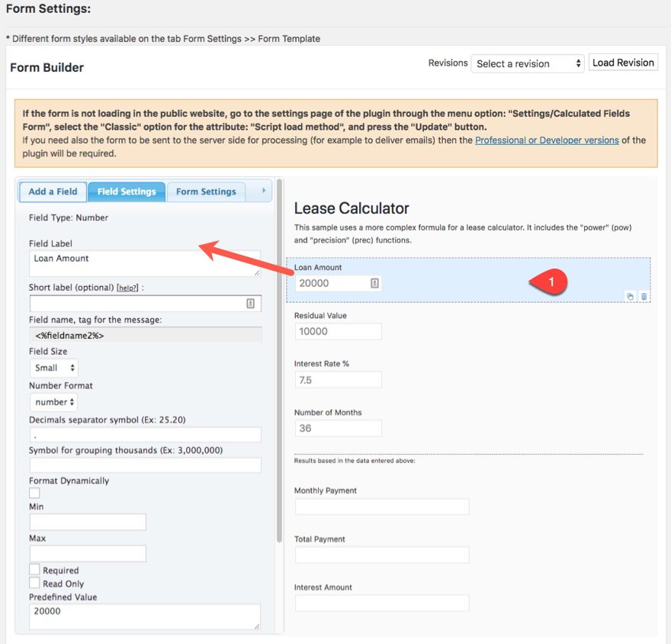Open Professional or Developer versions link

[x=547, y=140]
